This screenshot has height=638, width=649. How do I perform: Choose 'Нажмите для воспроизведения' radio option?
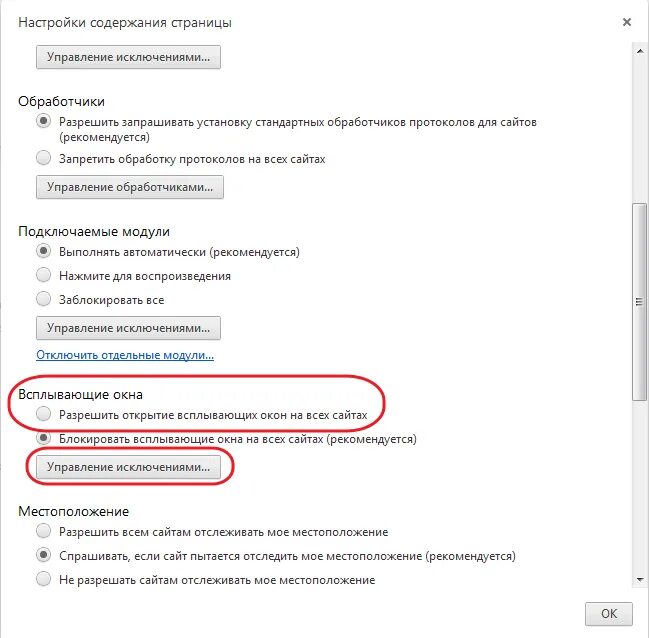coord(43,275)
